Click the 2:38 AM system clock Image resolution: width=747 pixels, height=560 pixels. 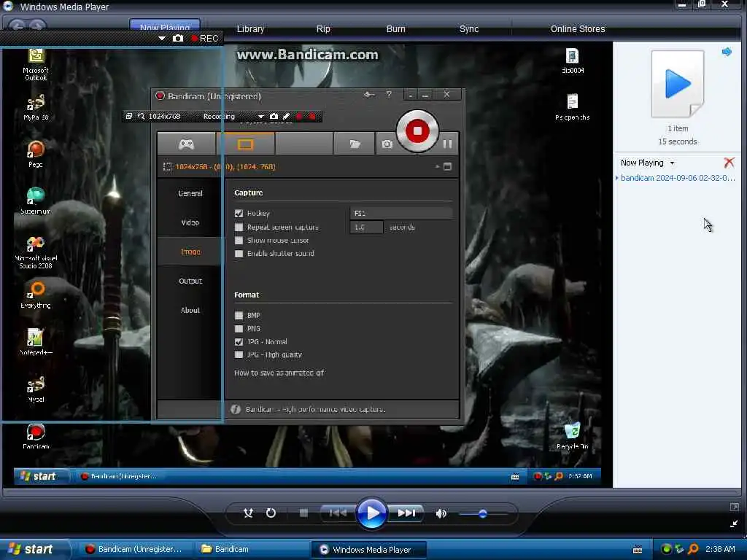[x=720, y=549]
